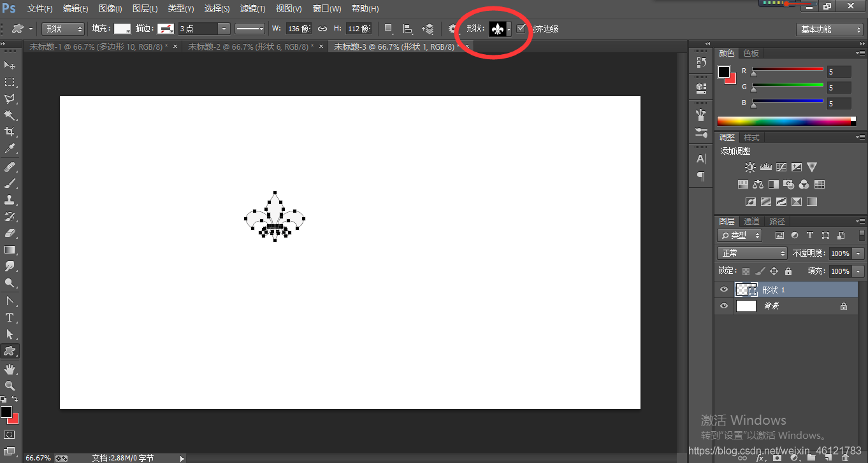Open the collapsed Paragraph panel icon
Viewport: 868px width, 463px height.
(701, 176)
